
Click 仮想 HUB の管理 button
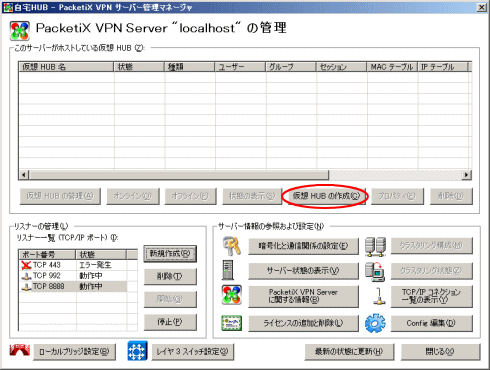[x=60, y=196]
